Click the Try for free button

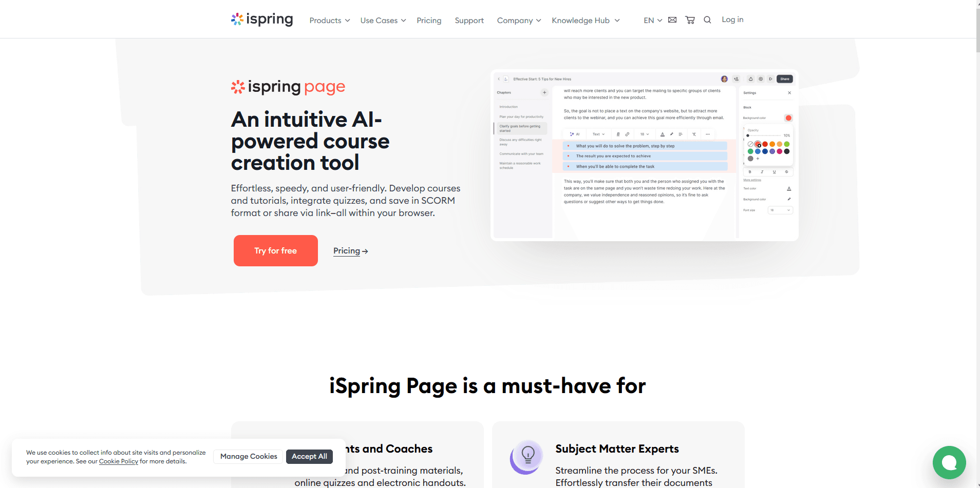click(276, 250)
